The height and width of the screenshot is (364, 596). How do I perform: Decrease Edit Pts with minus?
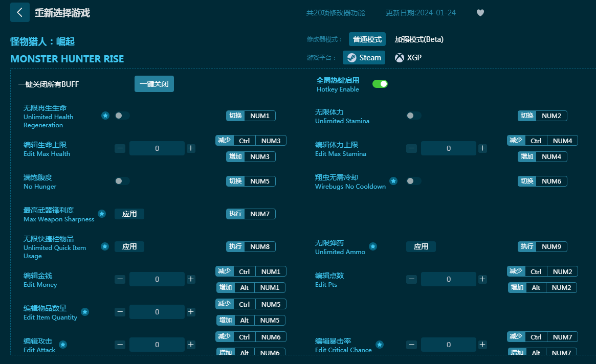[412, 279]
